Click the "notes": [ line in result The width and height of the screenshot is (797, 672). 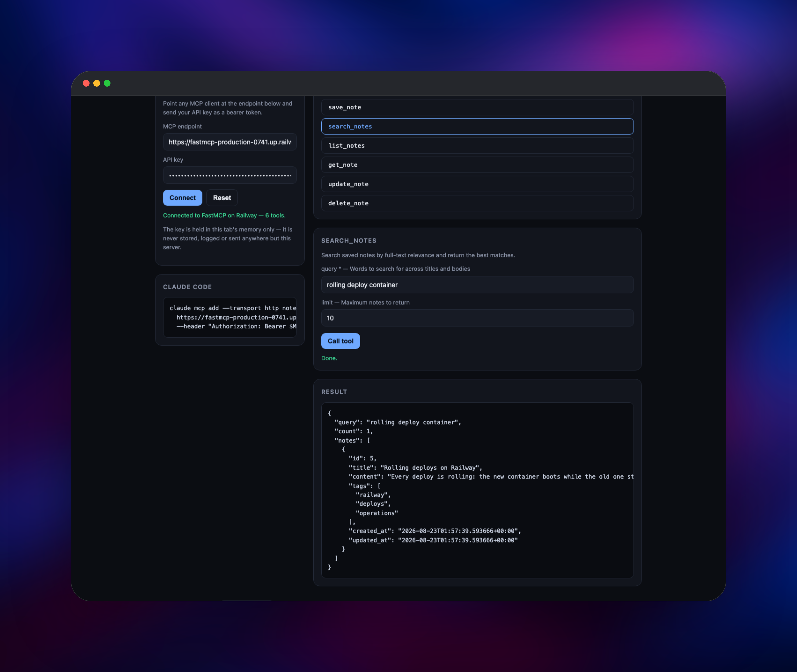tap(353, 440)
